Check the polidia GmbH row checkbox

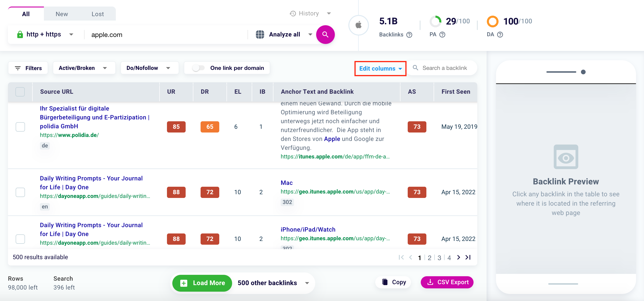(x=20, y=127)
